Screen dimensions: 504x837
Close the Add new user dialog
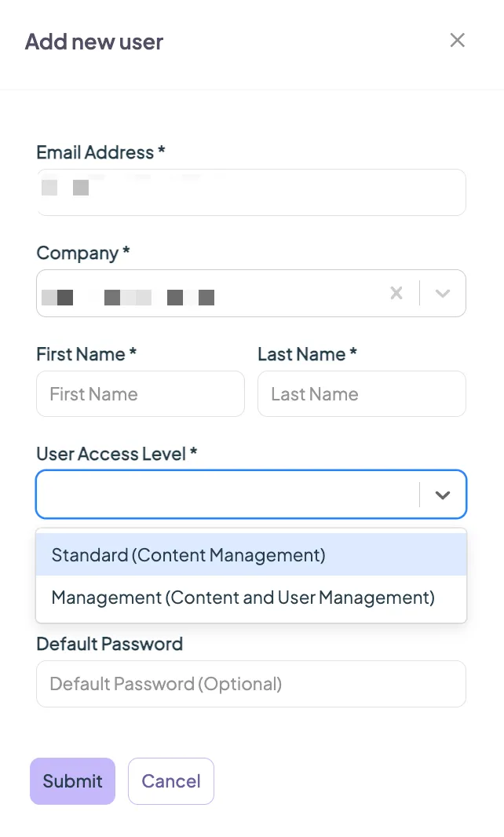457,40
